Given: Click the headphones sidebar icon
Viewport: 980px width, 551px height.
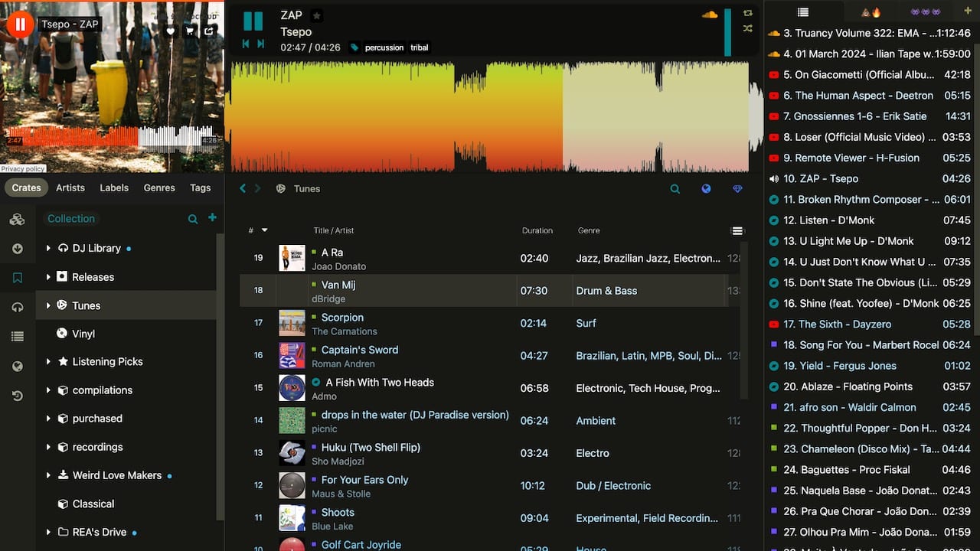Looking at the screenshot, I should (x=17, y=307).
